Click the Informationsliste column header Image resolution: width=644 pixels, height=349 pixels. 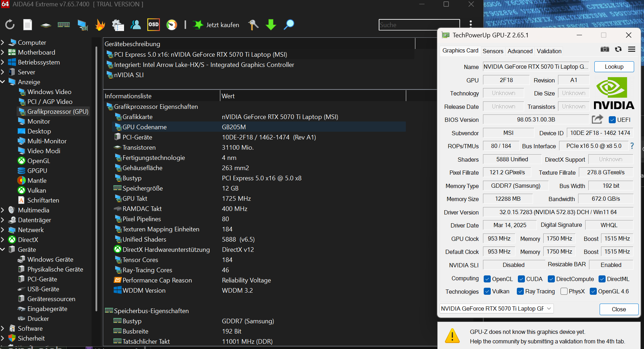(x=162, y=96)
